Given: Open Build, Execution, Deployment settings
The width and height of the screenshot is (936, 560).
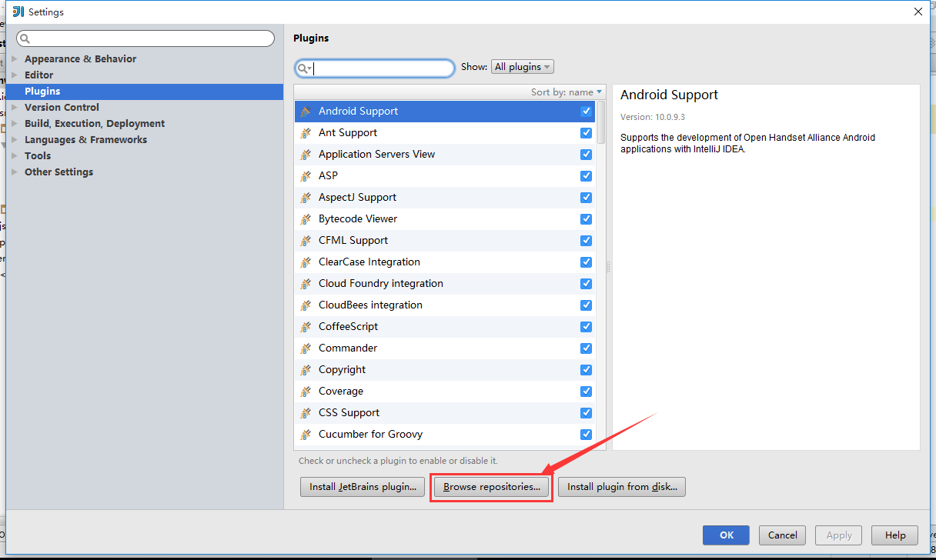Looking at the screenshot, I should point(95,124).
